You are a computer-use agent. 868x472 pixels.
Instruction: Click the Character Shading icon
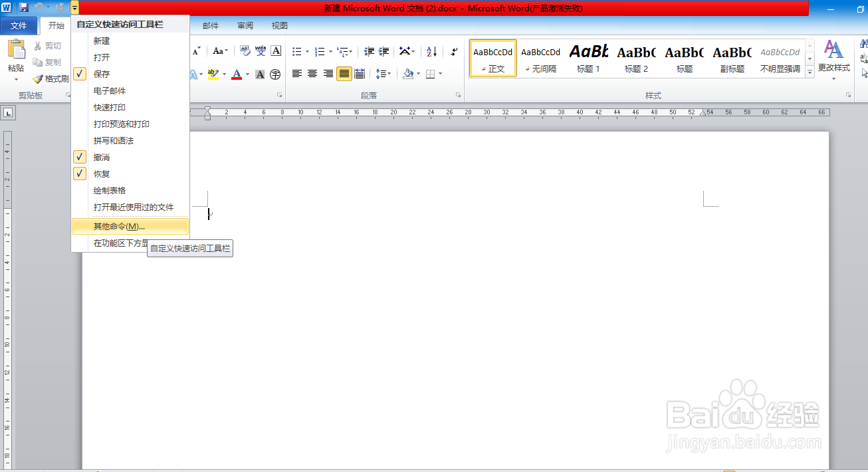coord(260,74)
